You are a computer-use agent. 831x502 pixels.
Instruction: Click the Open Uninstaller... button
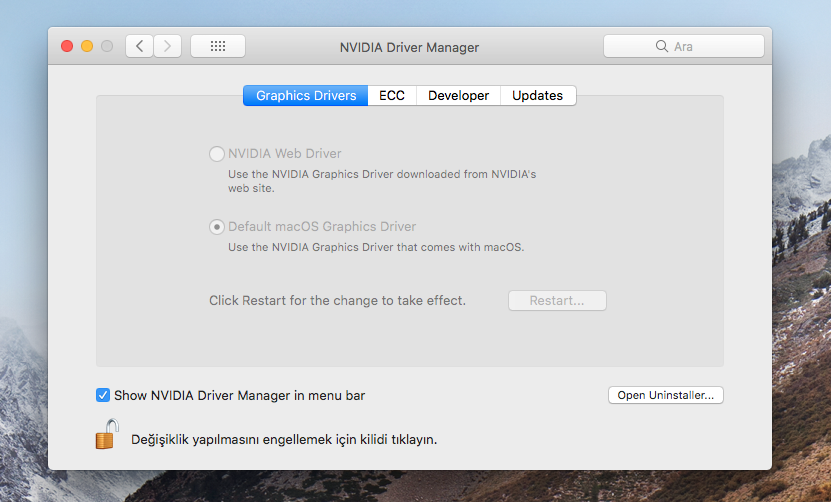[665, 395]
